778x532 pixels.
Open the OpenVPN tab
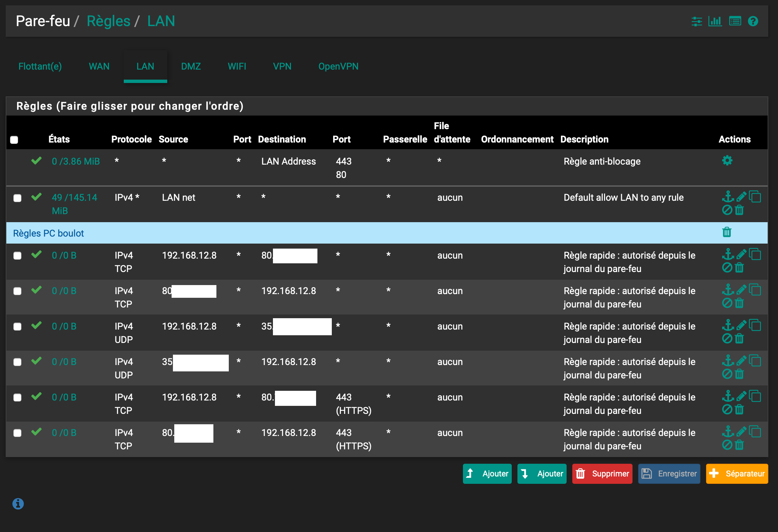coord(338,66)
